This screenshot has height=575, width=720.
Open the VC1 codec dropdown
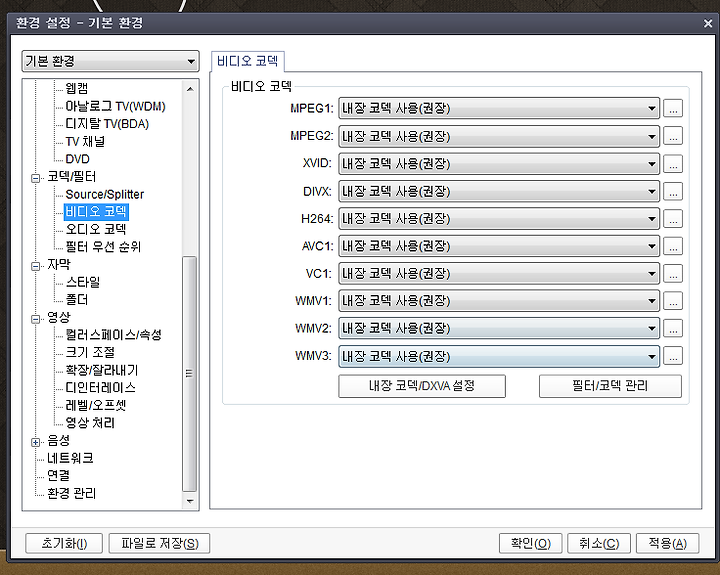pyautogui.click(x=499, y=274)
